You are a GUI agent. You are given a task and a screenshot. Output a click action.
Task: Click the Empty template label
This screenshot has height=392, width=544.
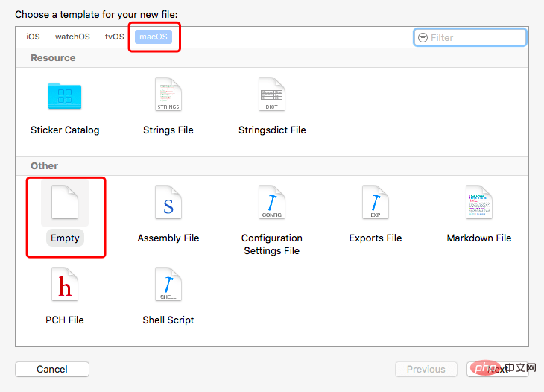(x=65, y=238)
